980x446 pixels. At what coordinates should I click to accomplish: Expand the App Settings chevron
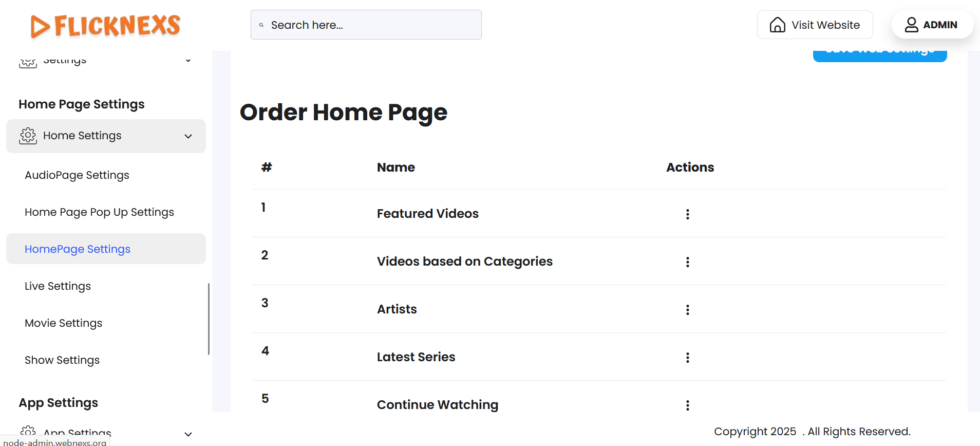pyautogui.click(x=189, y=434)
